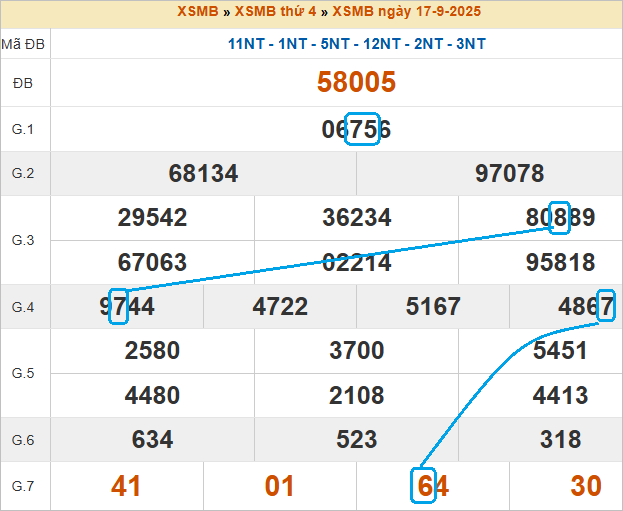Click the highlighted digit 8 in 80889
Image resolution: width=623 pixels, height=511 pixels.
[x=560, y=218]
